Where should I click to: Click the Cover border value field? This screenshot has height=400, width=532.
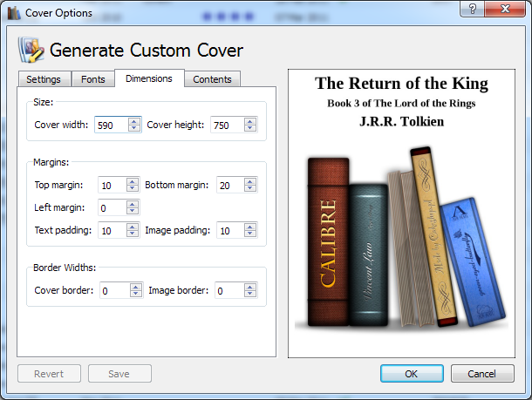[115, 290]
